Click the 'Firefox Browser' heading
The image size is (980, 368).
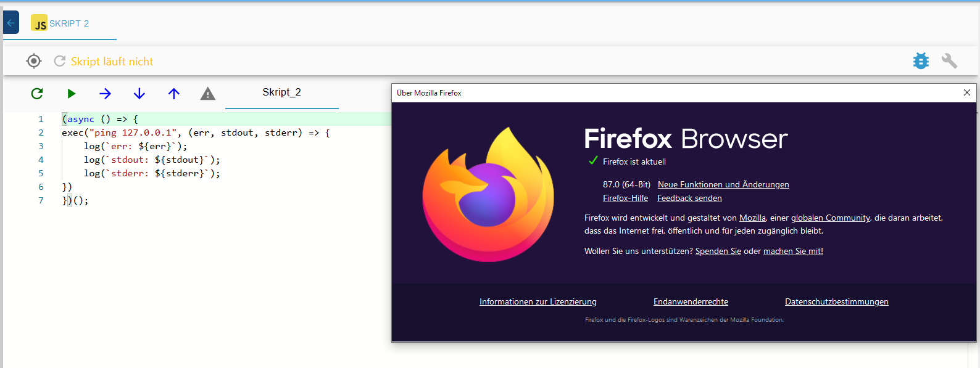686,139
